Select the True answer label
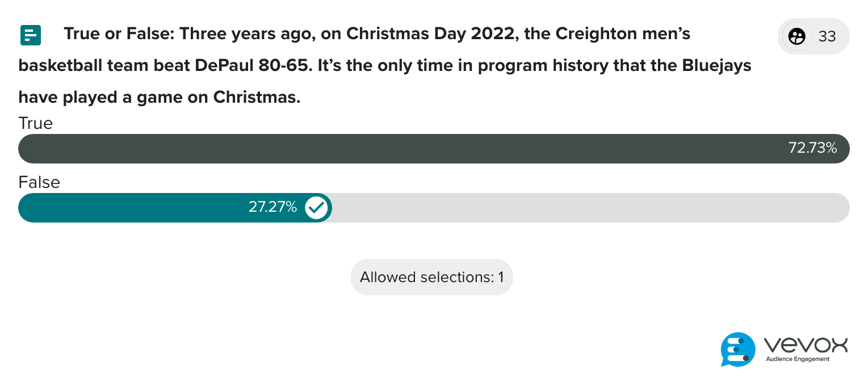The width and height of the screenshot is (868, 386). coord(35,123)
